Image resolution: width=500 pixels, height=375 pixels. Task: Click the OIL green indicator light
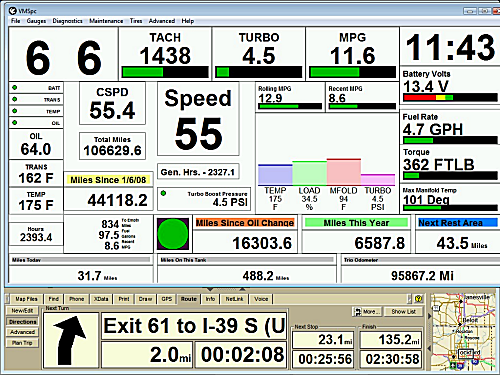pyautogui.click(x=15, y=122)
